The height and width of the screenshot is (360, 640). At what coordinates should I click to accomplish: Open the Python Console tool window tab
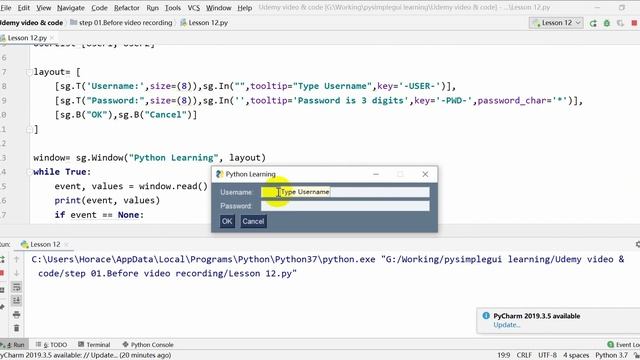point(148,345)
